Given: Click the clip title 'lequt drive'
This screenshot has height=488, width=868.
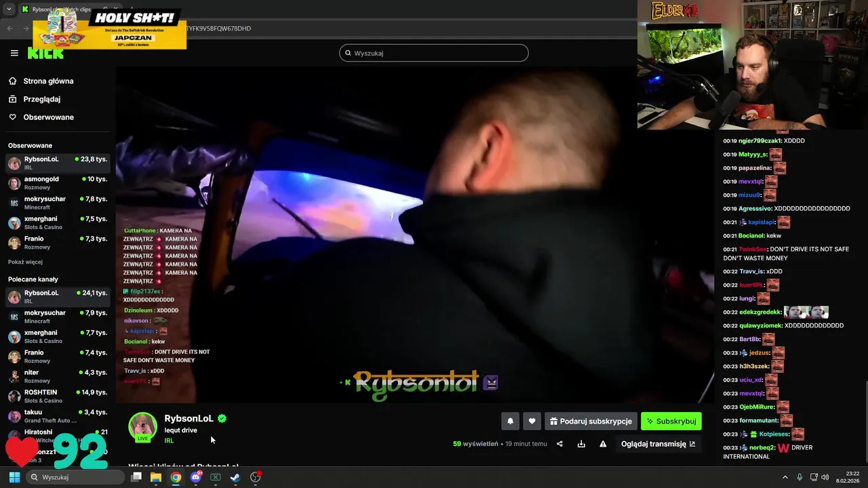Looking at the screenshot, I should [x=180, y=430].
